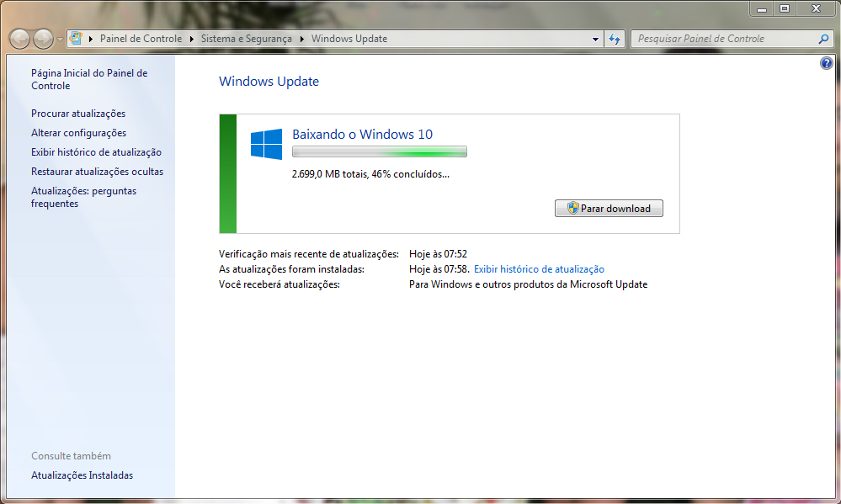Click 'Para Windows e outros produtos da Microsoft Update'
This screenshot has width=841, height=504.
[x=529, y=284]
